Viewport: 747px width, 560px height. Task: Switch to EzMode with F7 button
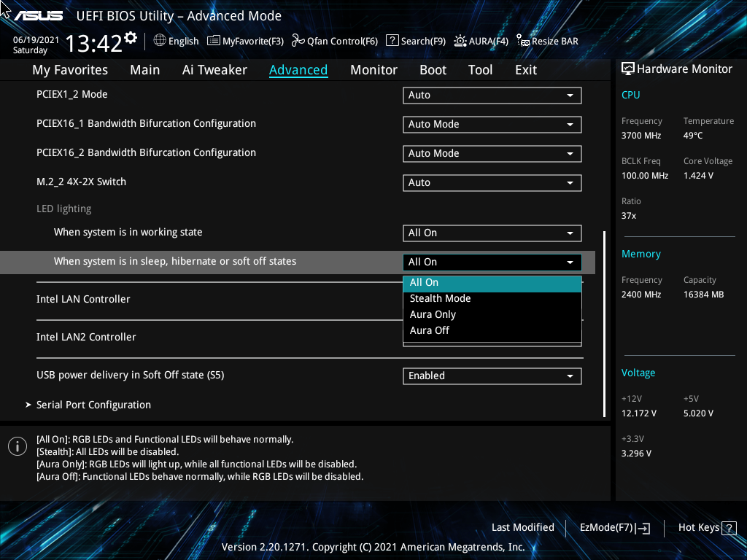614,527
